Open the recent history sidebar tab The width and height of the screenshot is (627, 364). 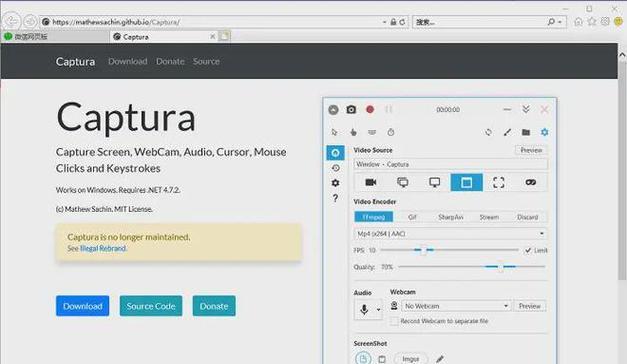pyautogui.click(x=335, y=168)
